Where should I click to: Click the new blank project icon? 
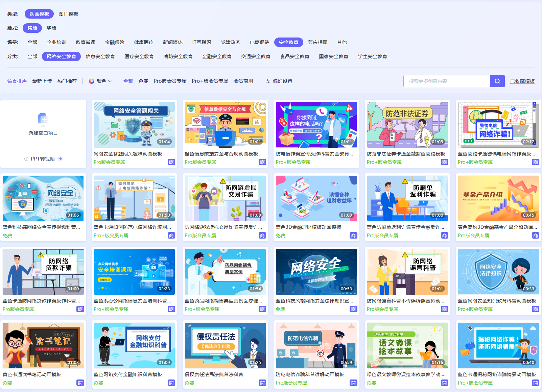(43, 119)
